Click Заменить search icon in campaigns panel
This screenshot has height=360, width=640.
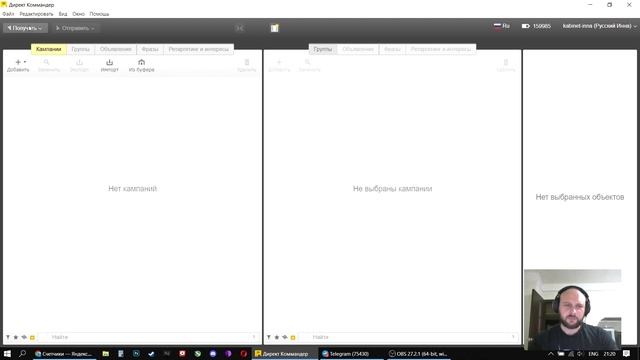click(x=49, y=65)
